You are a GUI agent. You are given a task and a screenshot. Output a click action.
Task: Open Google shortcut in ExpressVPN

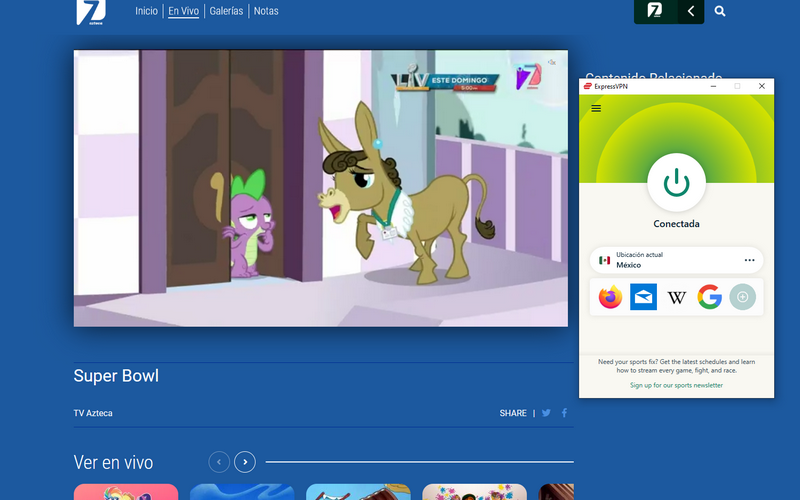click(710, 297)
